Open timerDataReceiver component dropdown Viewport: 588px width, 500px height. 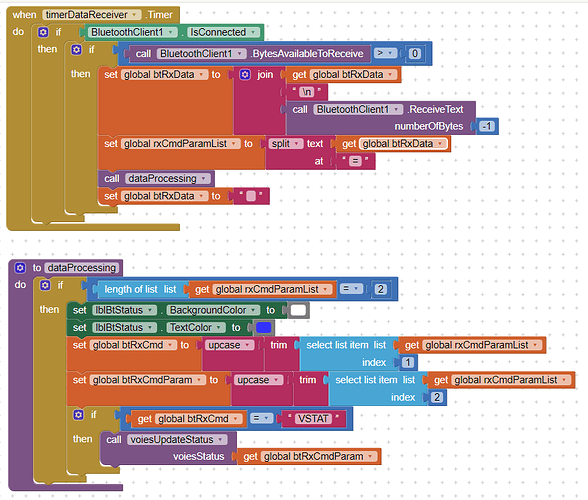pos(134,15)
